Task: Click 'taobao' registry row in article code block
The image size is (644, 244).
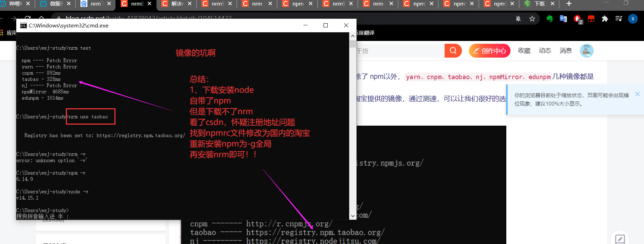Action: coord(287,232)
